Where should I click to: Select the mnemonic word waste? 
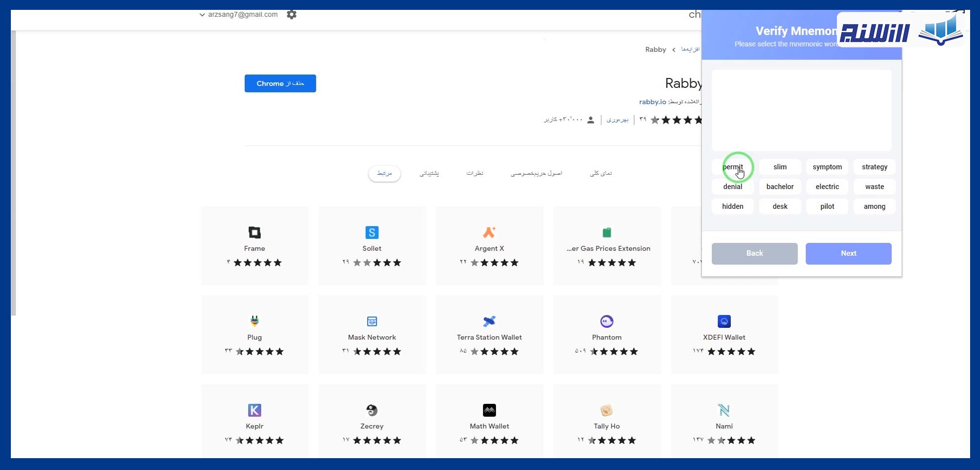(875, 187)
